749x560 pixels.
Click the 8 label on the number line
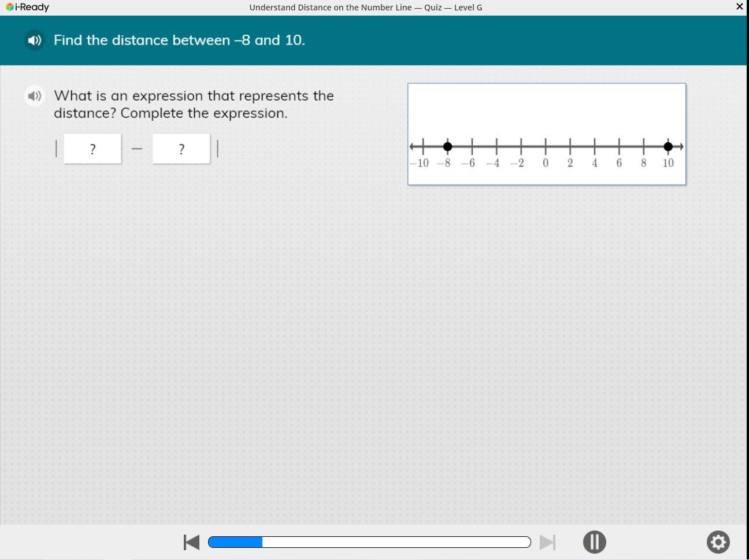tap(644, 163)
